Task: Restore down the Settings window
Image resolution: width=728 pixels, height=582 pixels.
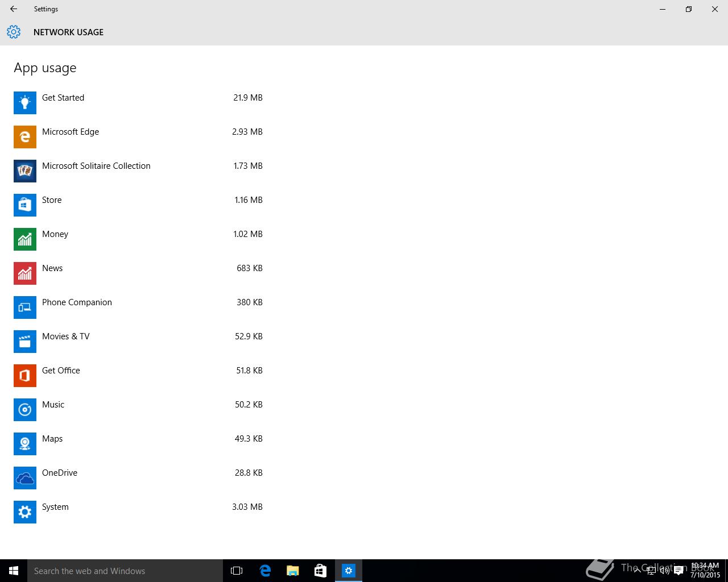Action: (x=689, y=9)
